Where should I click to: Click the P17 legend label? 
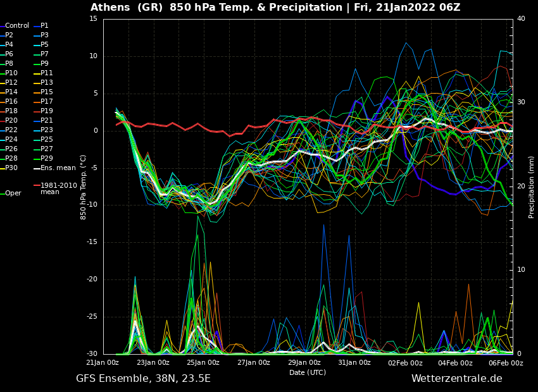tap(47, 101)
